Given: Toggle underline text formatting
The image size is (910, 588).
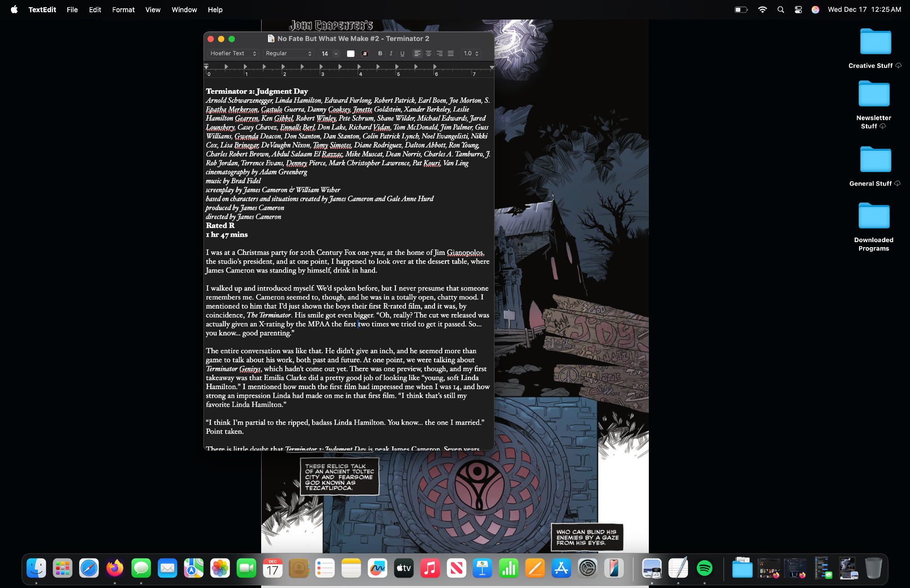Looking at the screenshot, I should [x=402, y=53].
